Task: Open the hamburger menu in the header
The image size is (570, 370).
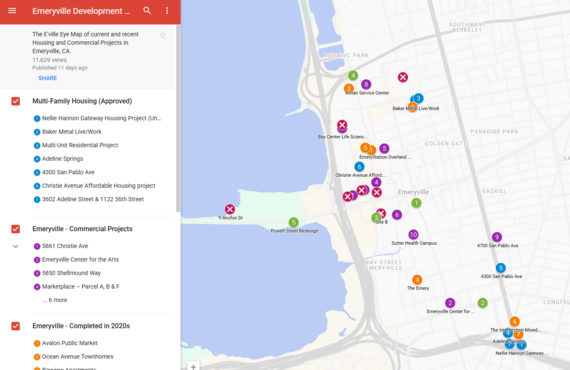Action: (x=12, y=11)
